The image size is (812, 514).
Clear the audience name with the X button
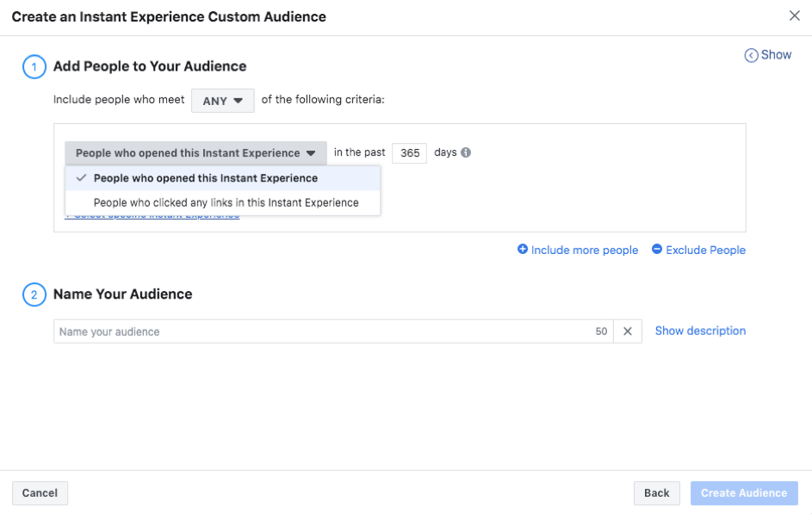pyautogui.click(x=628, y=331)
